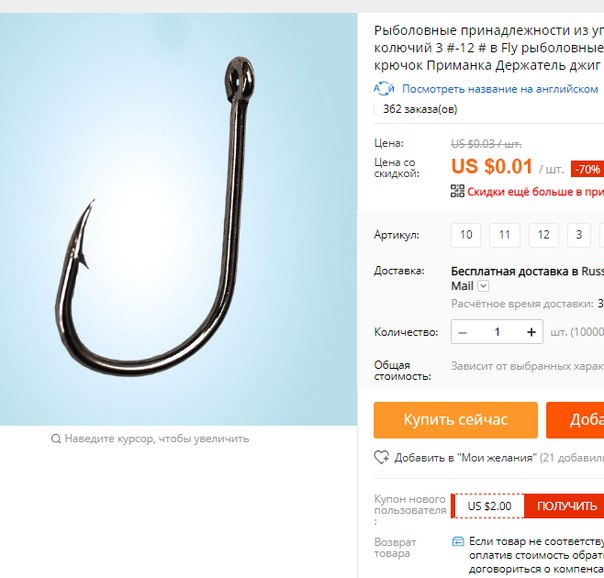Click the magnifier icon under the product image
The width and height of the screenshot is (604, 578).
tap(56, 439)
